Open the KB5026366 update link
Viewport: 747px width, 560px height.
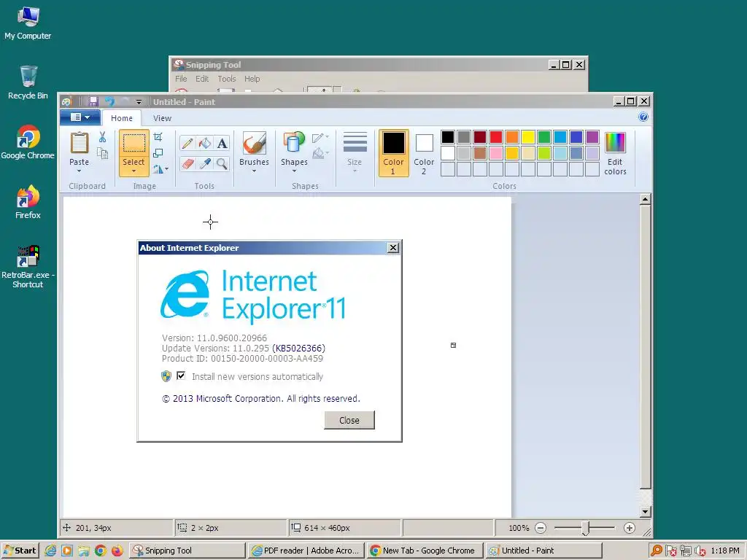pyautogui.click(x=298, y=348)
